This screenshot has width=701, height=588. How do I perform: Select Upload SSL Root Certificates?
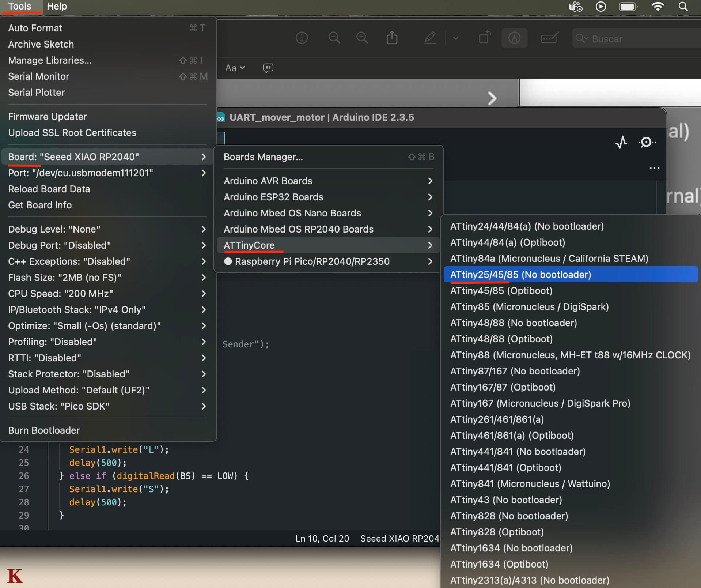click(108, 133)
